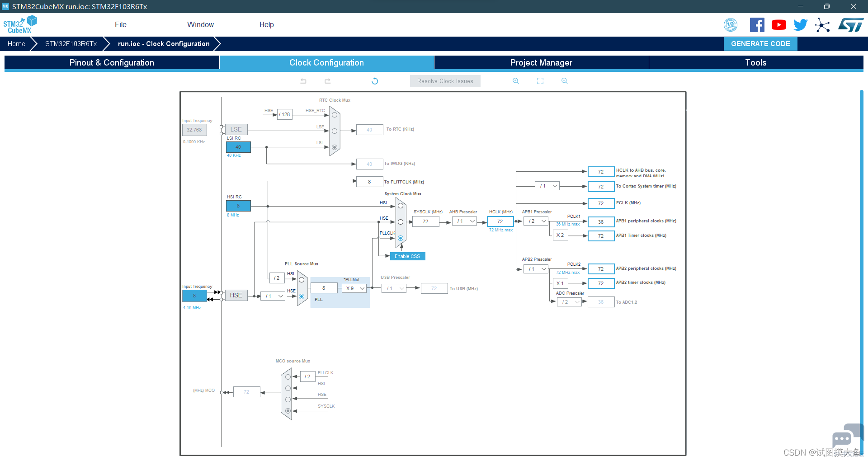Choose HSE in System Clock Mux
The width and height of the screenshot is (868, 461).
click(x=401, y=222)
